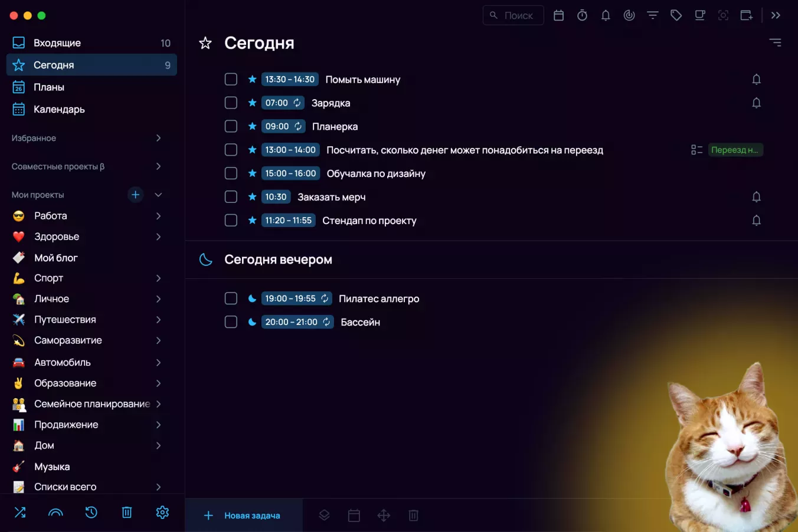Expand the Спорт project

tap(158, 278)
